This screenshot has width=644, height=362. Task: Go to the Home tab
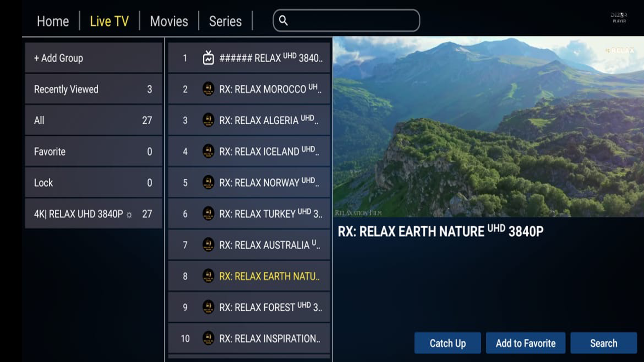(x=53, y=21)
